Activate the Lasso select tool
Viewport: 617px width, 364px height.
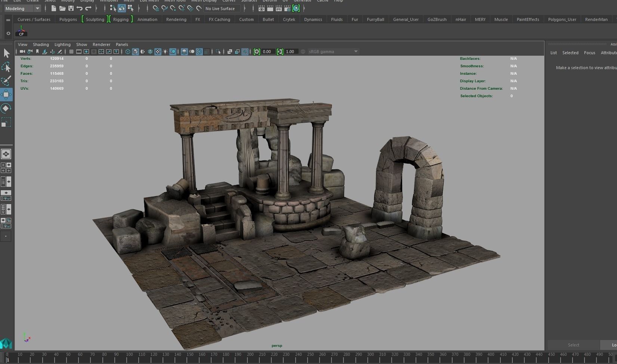click(6, 67)
